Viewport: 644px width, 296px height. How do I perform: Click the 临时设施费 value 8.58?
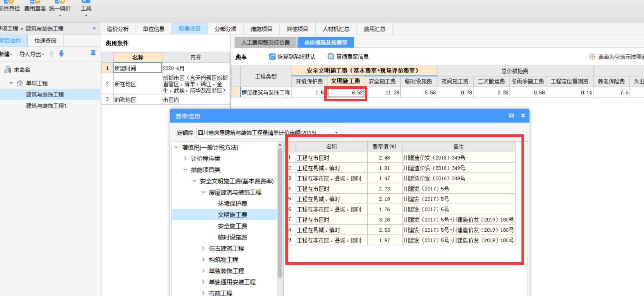(419, 93)
